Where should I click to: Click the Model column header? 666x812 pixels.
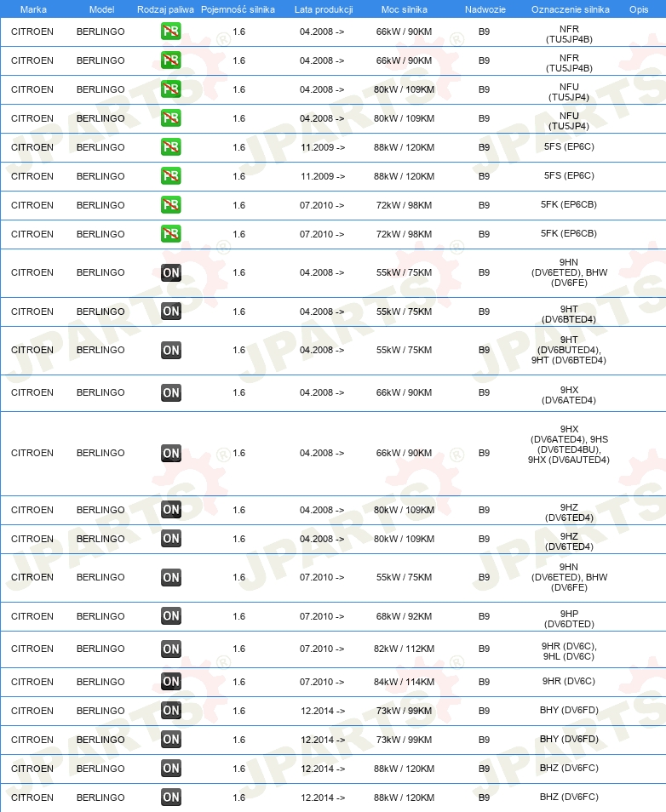tap(101, 9)
